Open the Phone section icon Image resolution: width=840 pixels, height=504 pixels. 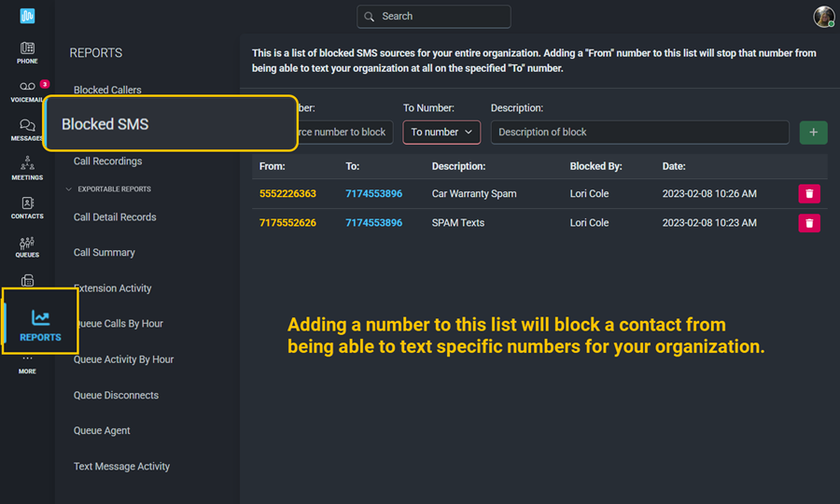tap(27, 52)
